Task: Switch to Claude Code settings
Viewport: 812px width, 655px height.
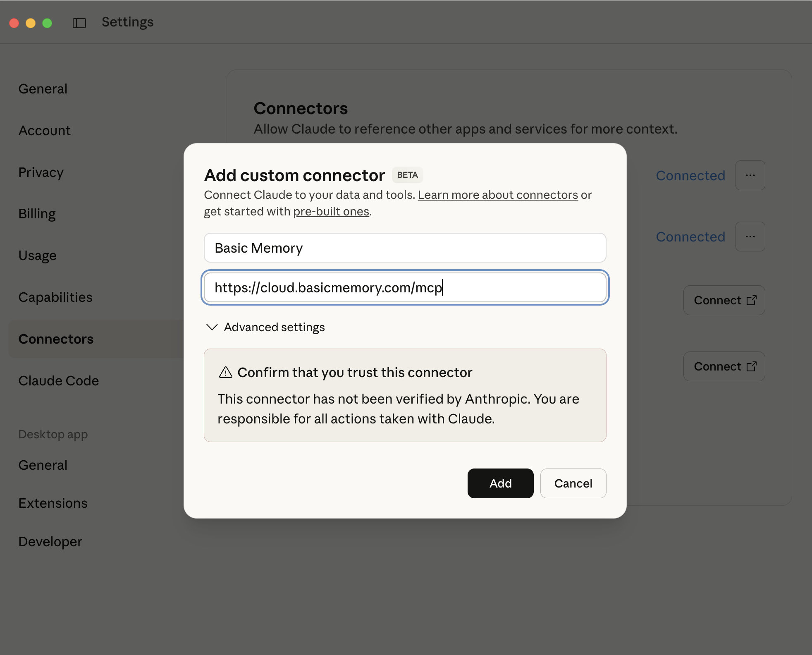Action: 59,381
